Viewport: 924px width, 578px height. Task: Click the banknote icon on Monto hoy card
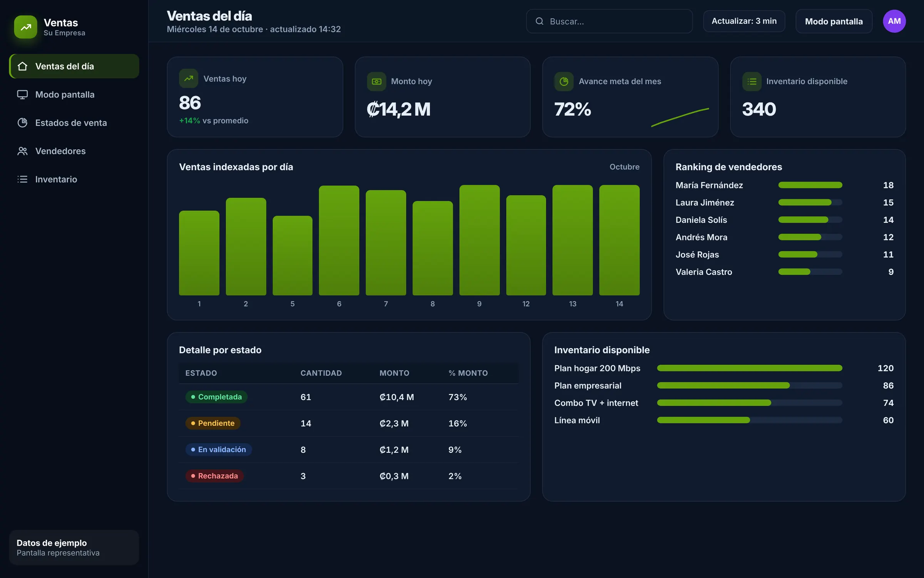click(x=377, y=81)
